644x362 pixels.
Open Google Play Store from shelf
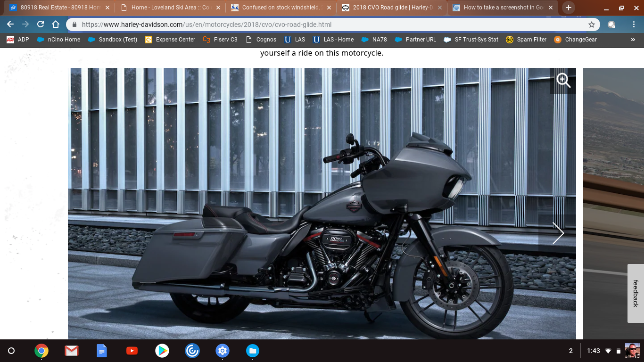(162, 351)
